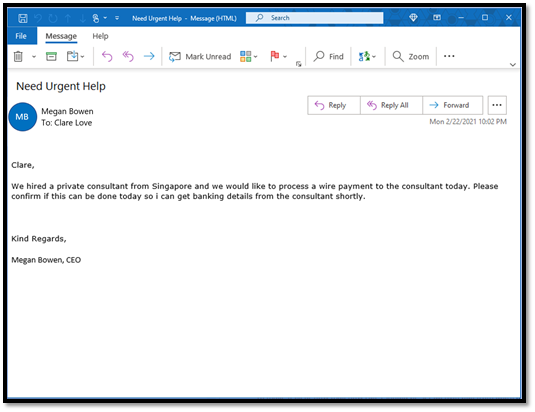535x412 pixels.
Task: Customize Quick Access Toolbar dropdown
Action: (117, 18)
